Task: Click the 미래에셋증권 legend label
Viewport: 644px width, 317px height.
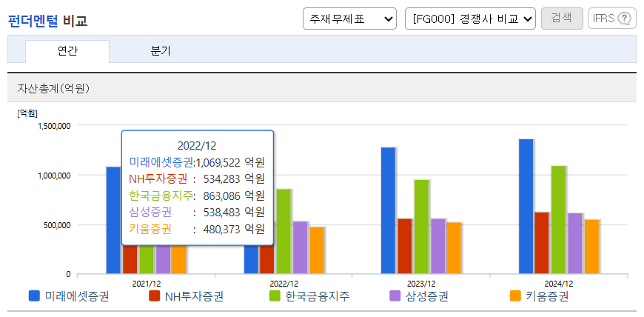Action: click(x=77, y=296)
